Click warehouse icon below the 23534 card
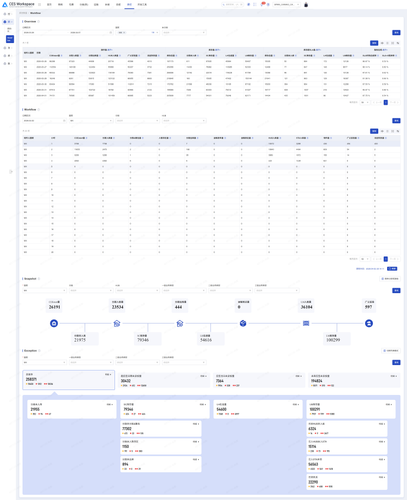 click(x=117, y=323)
